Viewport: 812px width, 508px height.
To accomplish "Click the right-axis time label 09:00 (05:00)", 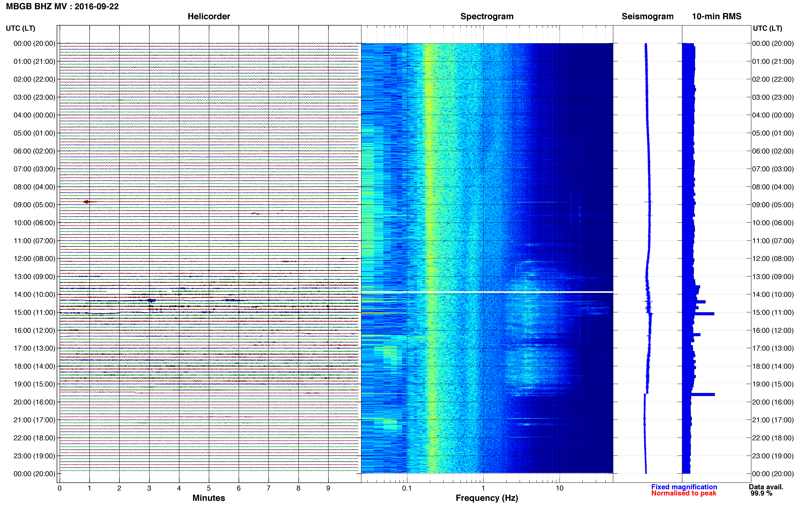I will 773,205.
